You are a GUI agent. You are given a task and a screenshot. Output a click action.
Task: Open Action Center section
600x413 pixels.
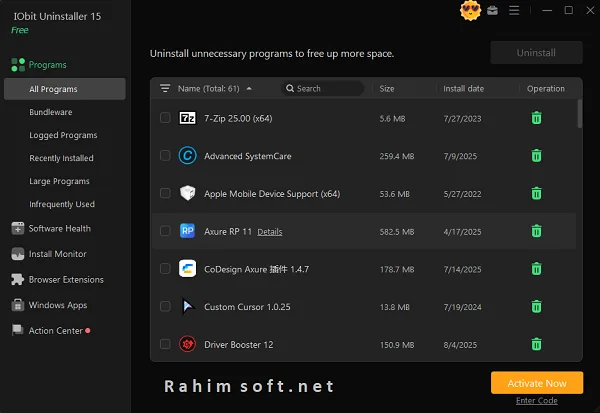pyautogui.click(x=56, y=330)
